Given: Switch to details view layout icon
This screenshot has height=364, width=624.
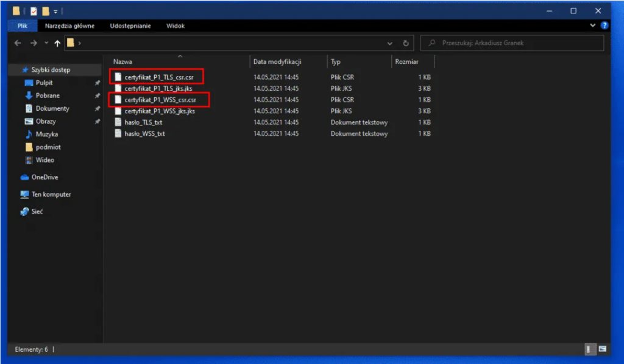Looking at the screenshot, I should point(589,349).
